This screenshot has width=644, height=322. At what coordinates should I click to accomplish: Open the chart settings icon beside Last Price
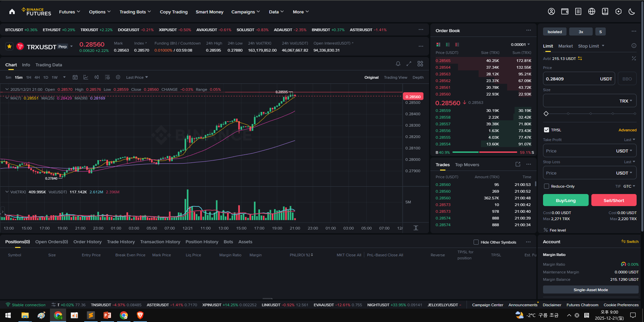[118, 77]
